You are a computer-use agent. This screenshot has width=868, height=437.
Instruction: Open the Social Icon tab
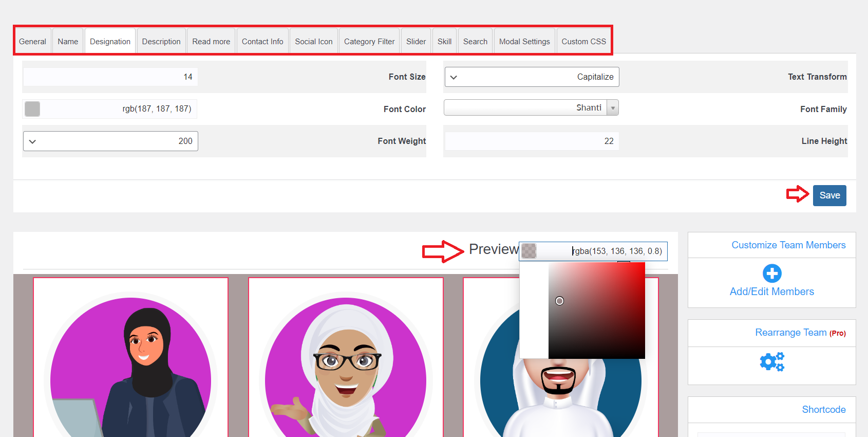(313, 42)
